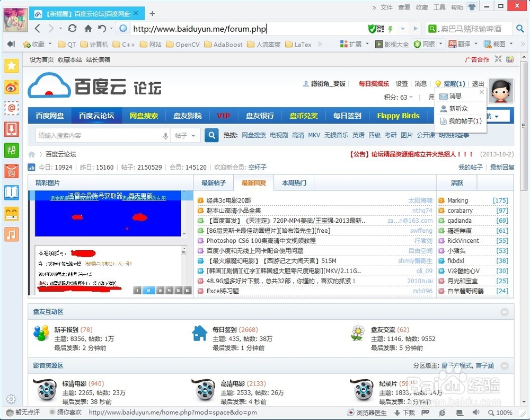Open the LaTex bookmarks folder
530x420 pixels.
coord(298,45)
